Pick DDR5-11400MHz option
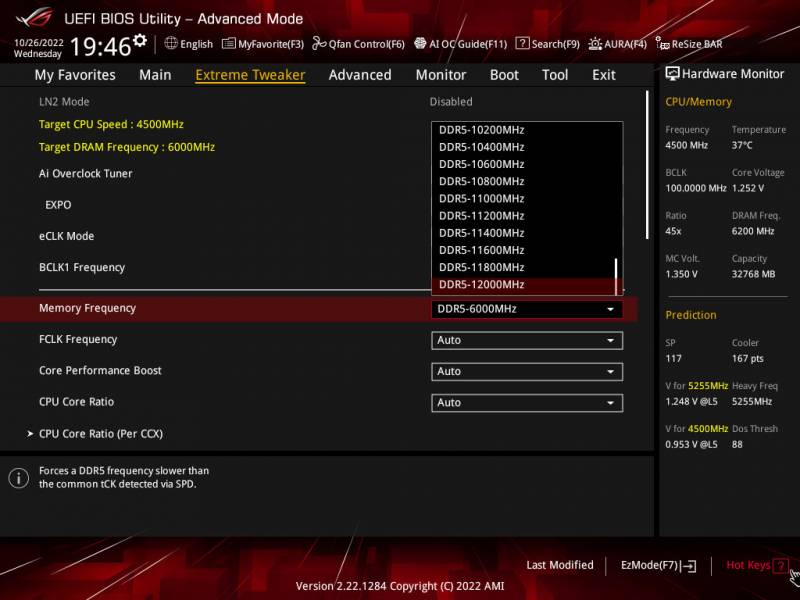 523,233
